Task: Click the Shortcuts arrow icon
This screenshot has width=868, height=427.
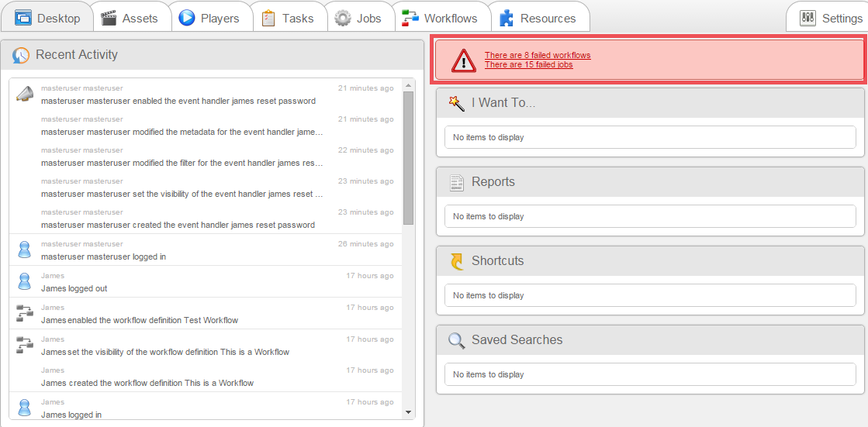Action: tap(457, 261)
